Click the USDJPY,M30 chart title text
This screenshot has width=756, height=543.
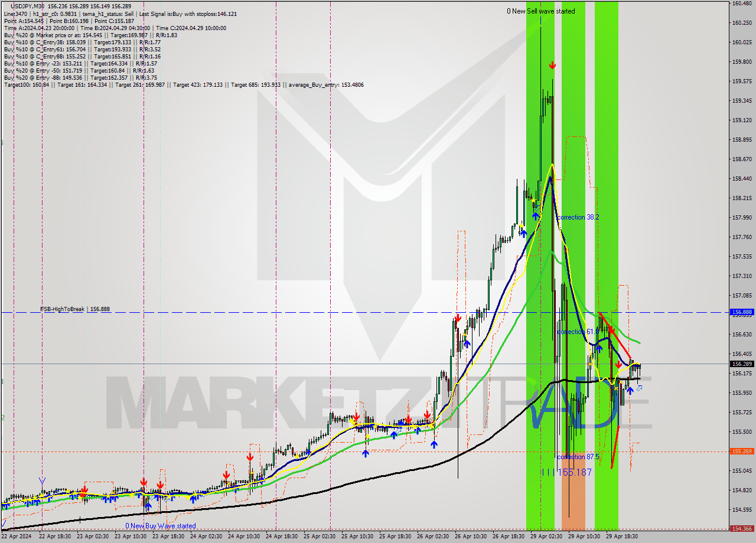(x=28, y=5)
